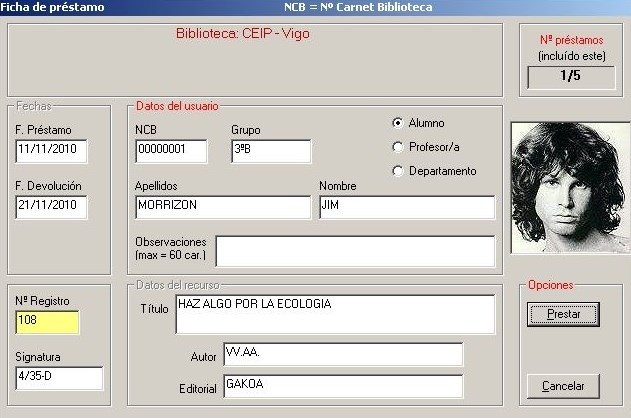Click the Título field of the resource
The height and width of the screenshot is (418, 631).
pos(335,314)
